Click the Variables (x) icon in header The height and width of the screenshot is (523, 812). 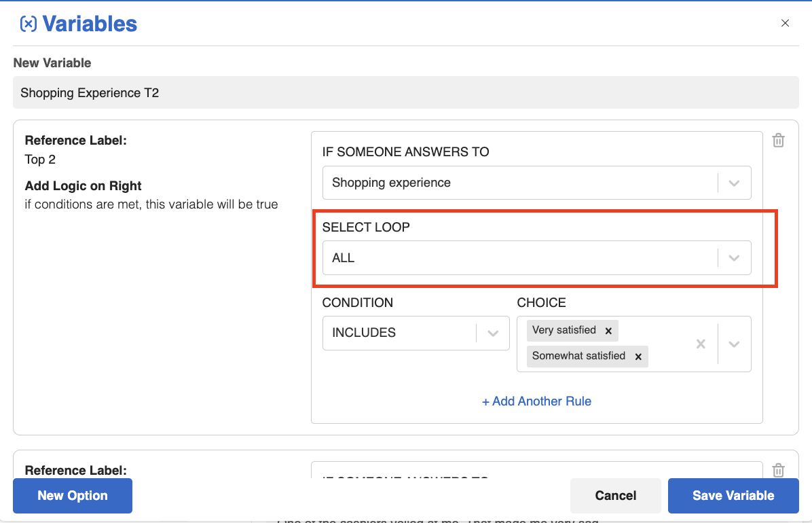pos(29,24)
